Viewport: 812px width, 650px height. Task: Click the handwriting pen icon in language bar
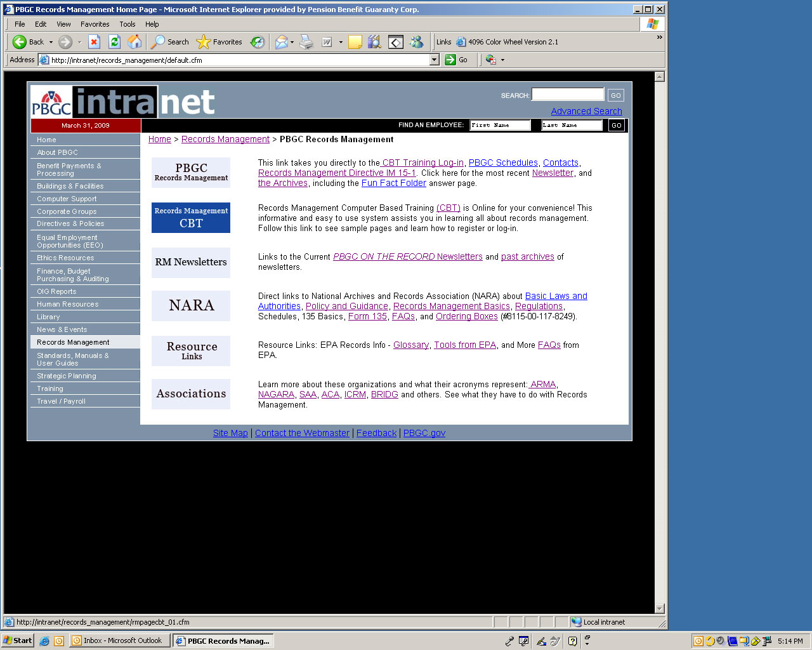click(x=541, y=641)
